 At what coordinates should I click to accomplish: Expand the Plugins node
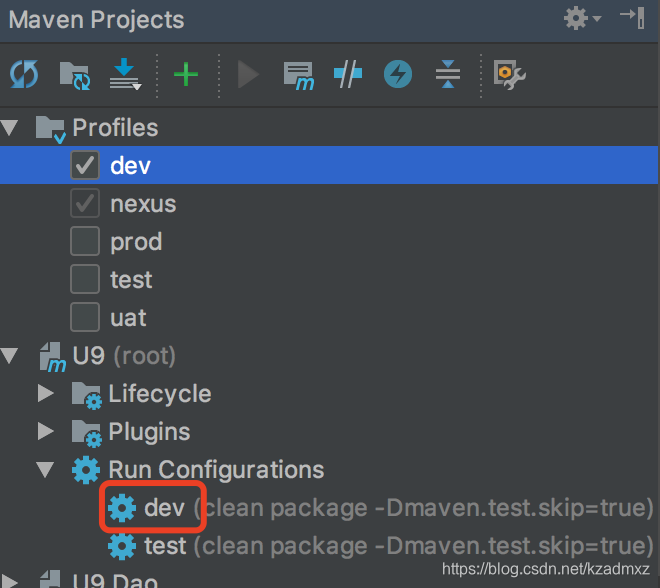[x=45, y=431]
